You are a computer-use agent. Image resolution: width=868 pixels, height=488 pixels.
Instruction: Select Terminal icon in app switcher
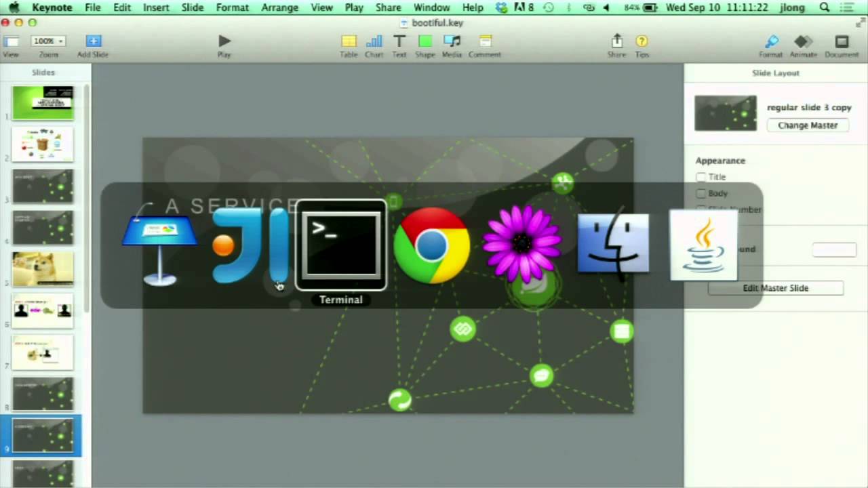[341, 245]
